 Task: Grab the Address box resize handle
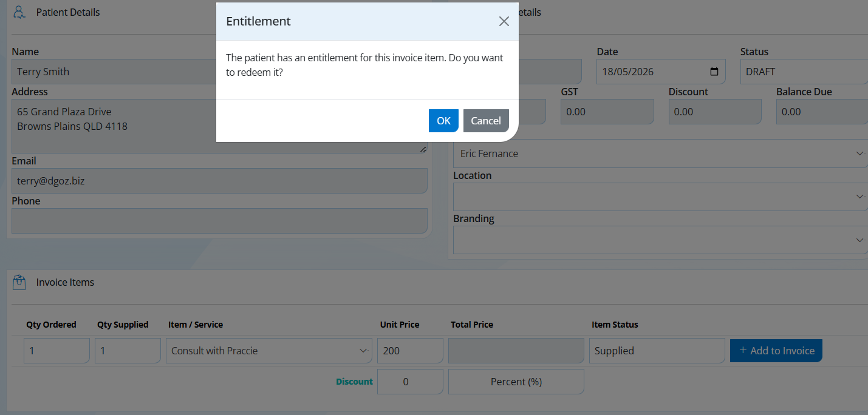(423, 149)
